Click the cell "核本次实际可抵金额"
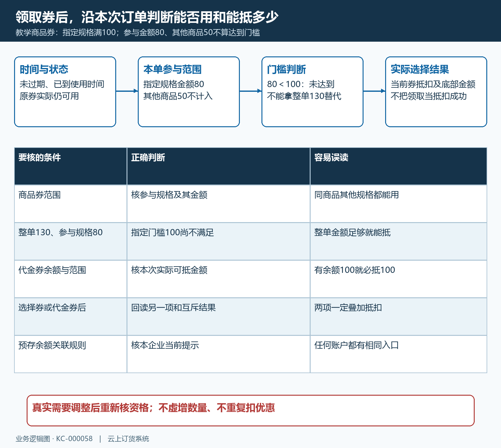The width and height of the screenshot is (501, 448). coord(218,279)
